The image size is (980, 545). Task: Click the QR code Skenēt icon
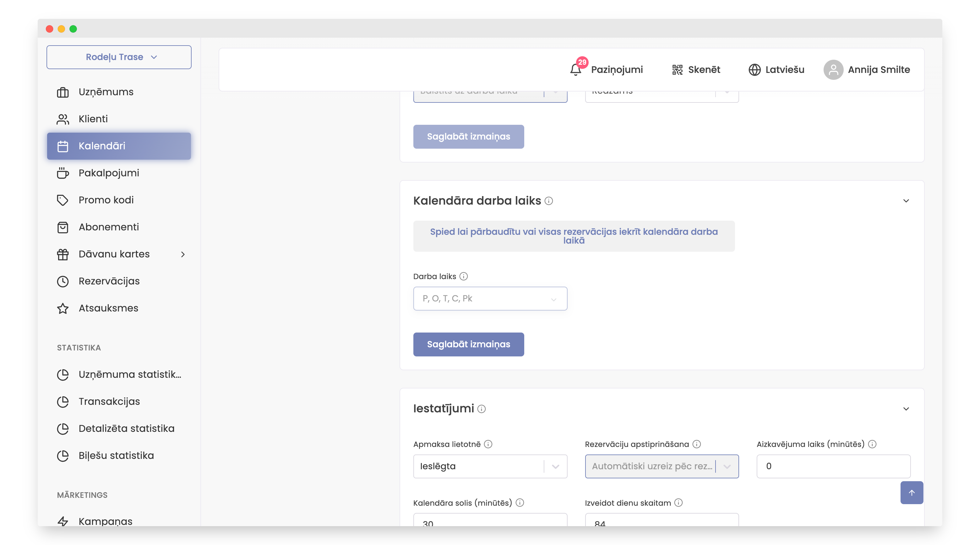677,70
